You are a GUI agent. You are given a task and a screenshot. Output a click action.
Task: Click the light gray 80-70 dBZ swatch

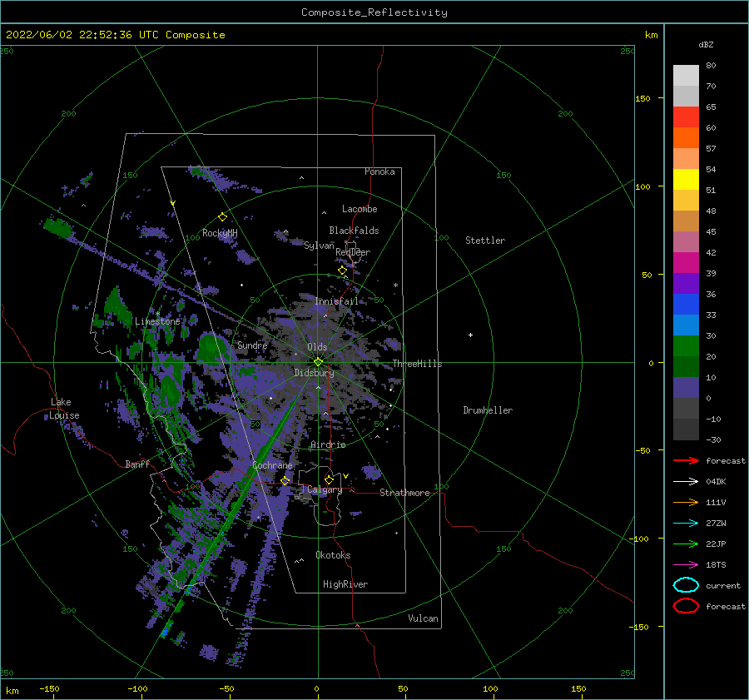click(x=686, y=76)
